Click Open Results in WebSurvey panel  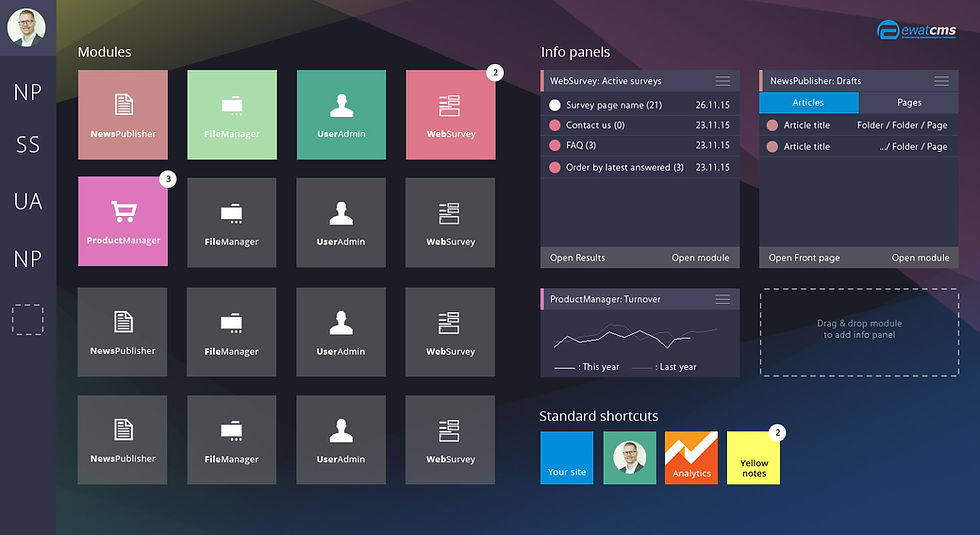coord(578,258)
